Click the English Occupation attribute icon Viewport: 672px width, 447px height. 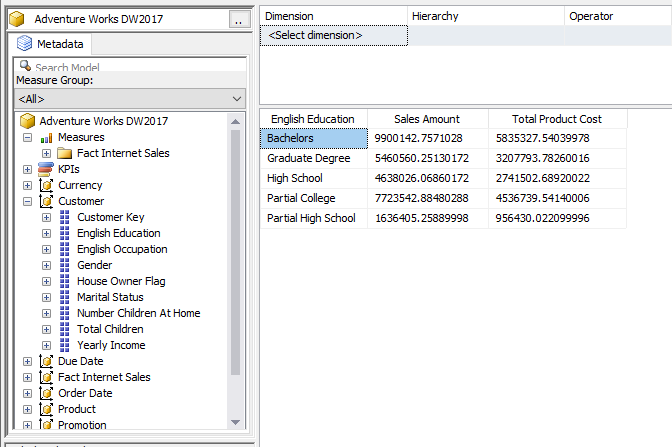(x=64, y=249)
